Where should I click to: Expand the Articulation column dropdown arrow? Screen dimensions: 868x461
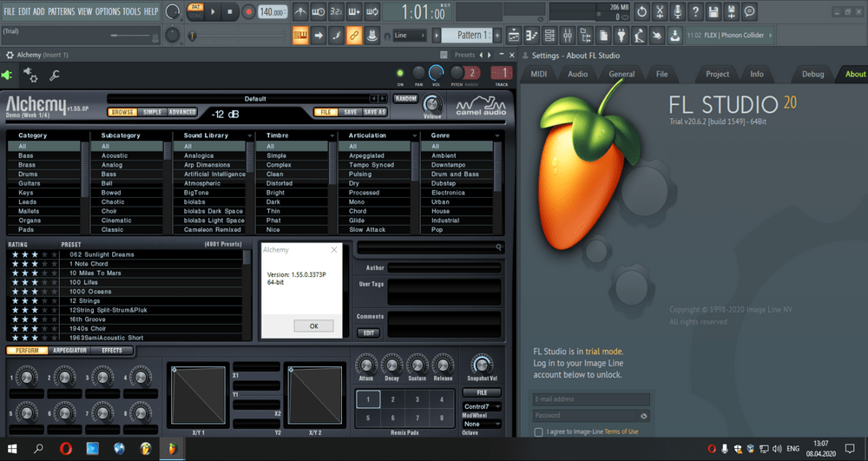[x=415, y=135]
